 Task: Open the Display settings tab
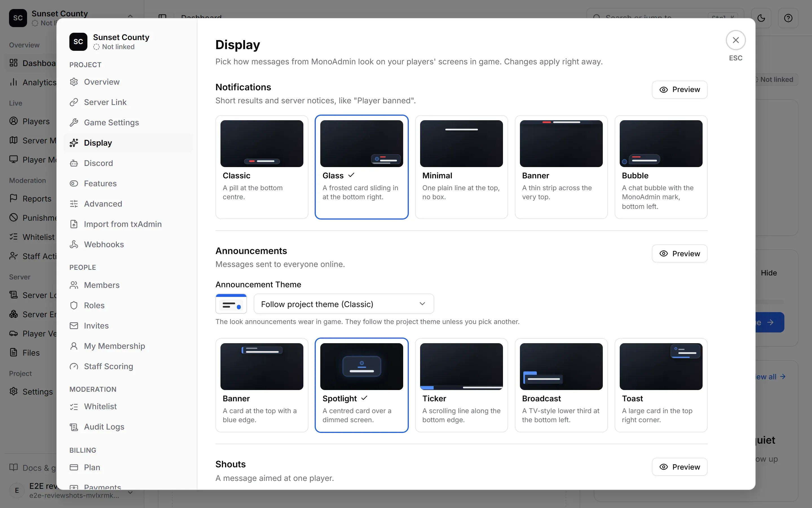[128, 143]
